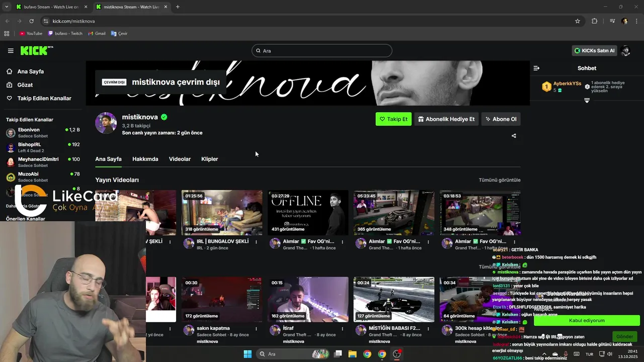Screen dimensions: 644x362
Task: Click the Abone Ol subscribe button
Action: pos(501,119)
